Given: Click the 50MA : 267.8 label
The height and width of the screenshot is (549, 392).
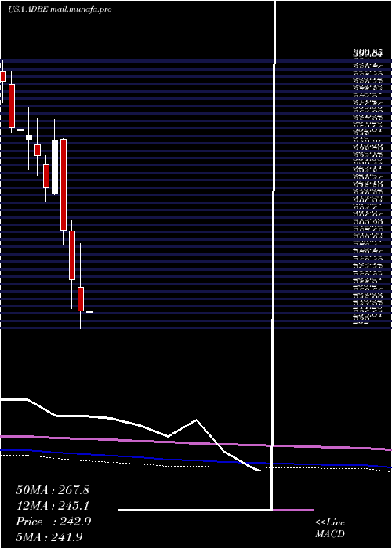Looking at the screenshot, I should (x=53, y=490).
